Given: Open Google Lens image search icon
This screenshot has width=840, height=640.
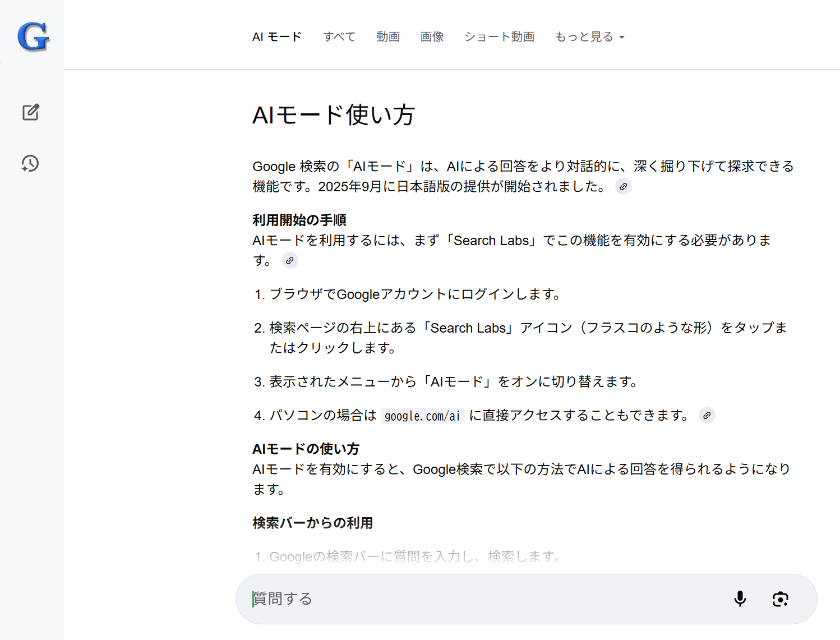Looking at the screenshot, I should 780,599.
